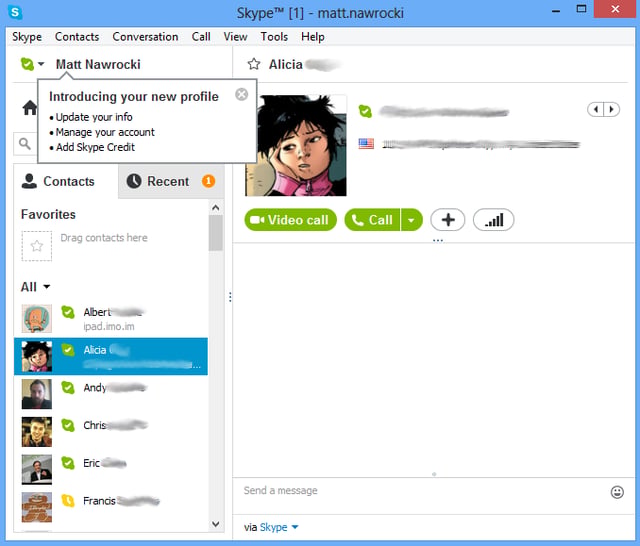Viewport: 640px width, 546px height.
Task: Click the green Call button
Action: (373, 220)
